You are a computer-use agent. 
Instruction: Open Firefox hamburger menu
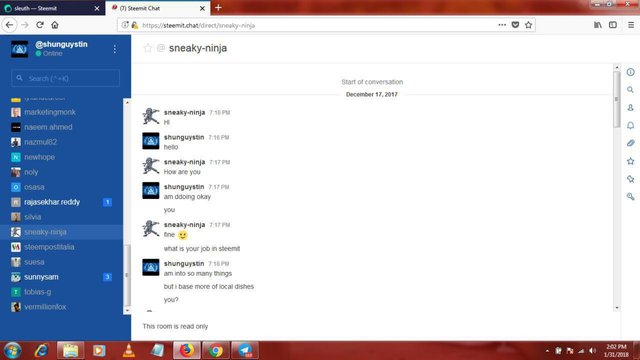coord(631,25)
